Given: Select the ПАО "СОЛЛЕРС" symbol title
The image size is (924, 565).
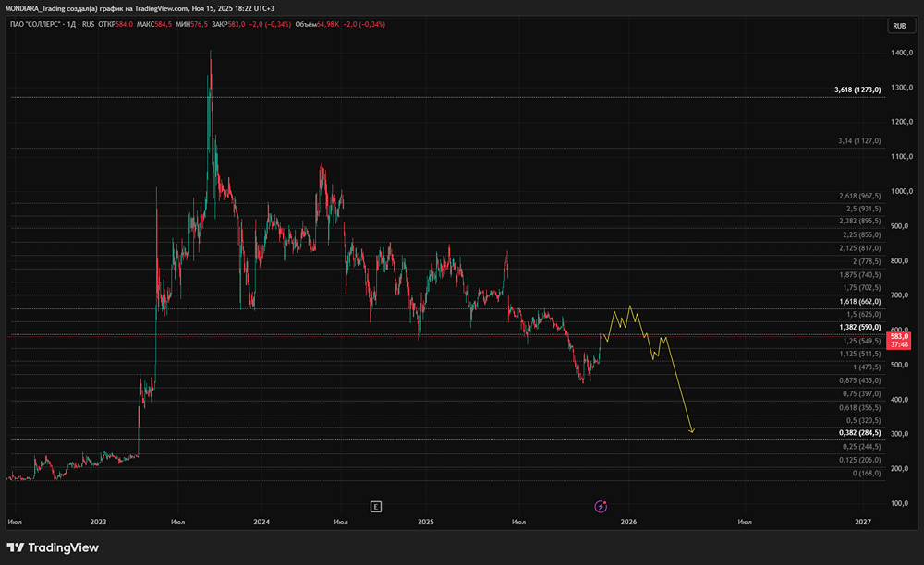Looking at the screenshot, I should click(x=35, y=24).
